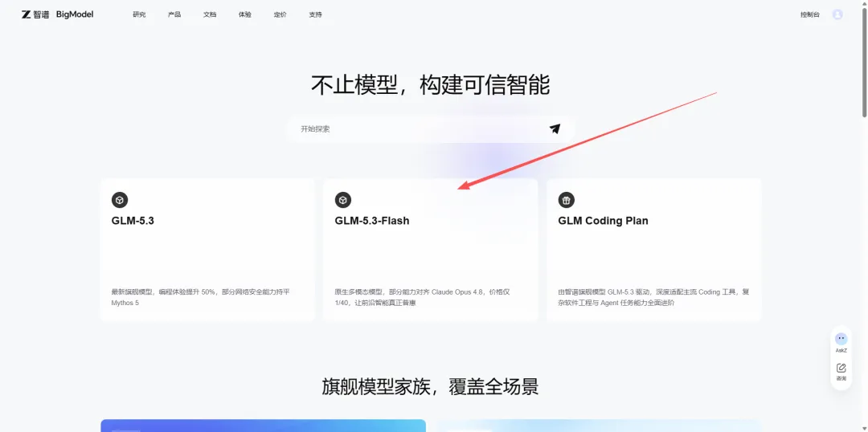Open the GLM-5.3-Flash card title
This screenshot has width=868, height=432.
click(372, 221)
